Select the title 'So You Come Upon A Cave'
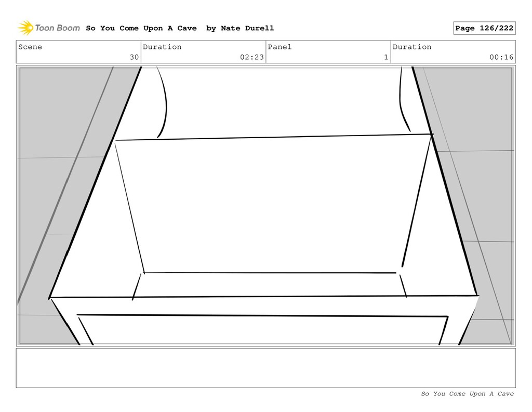 pyautogui.click(x=141, y=28)
